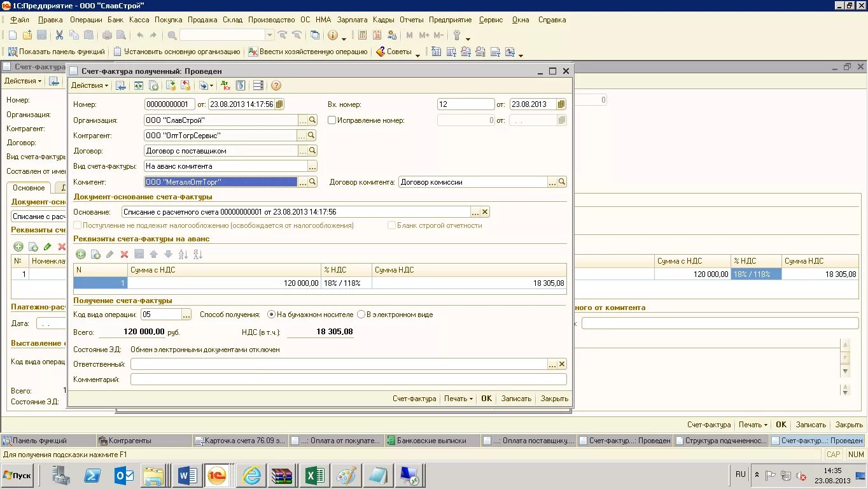Open the Отчеты menu
The image size is (868, 489).
412,20
